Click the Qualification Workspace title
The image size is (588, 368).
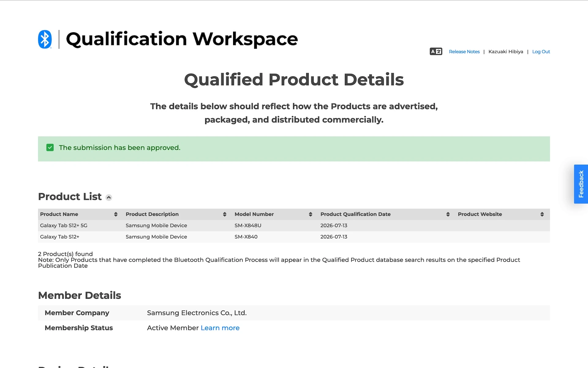182,39
